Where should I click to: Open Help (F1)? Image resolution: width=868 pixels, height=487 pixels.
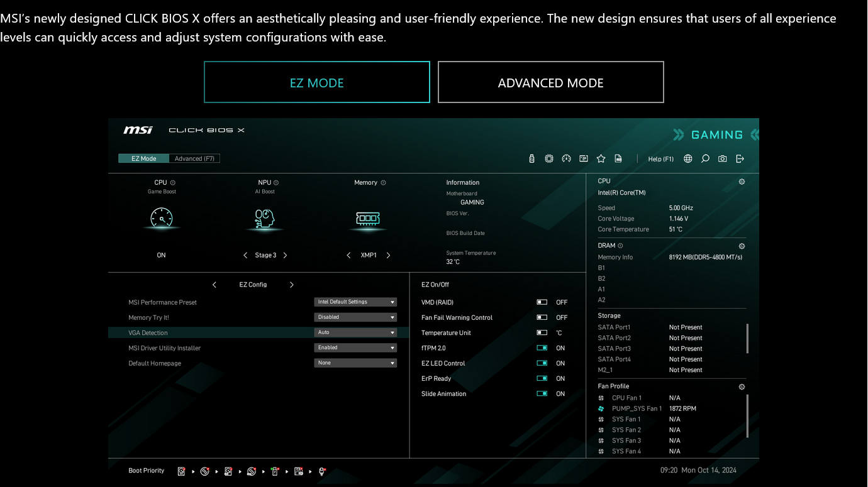coord(660,159)
